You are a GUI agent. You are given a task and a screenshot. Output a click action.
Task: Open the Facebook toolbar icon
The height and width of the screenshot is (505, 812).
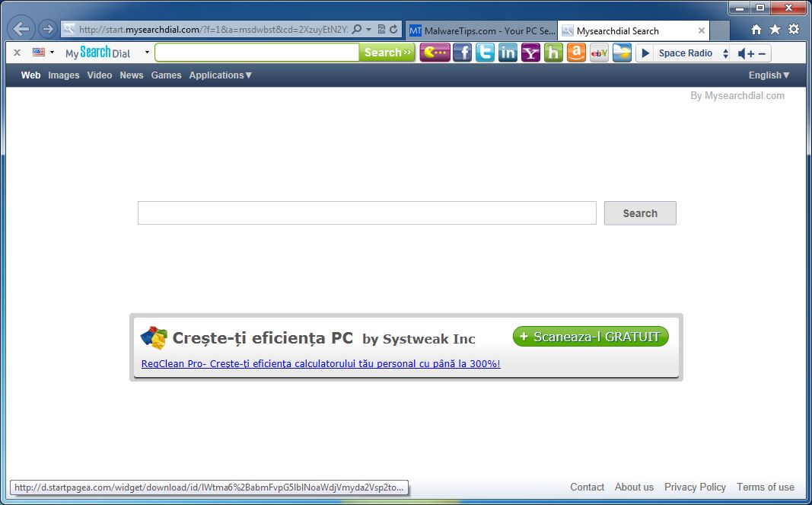(462, 53)
